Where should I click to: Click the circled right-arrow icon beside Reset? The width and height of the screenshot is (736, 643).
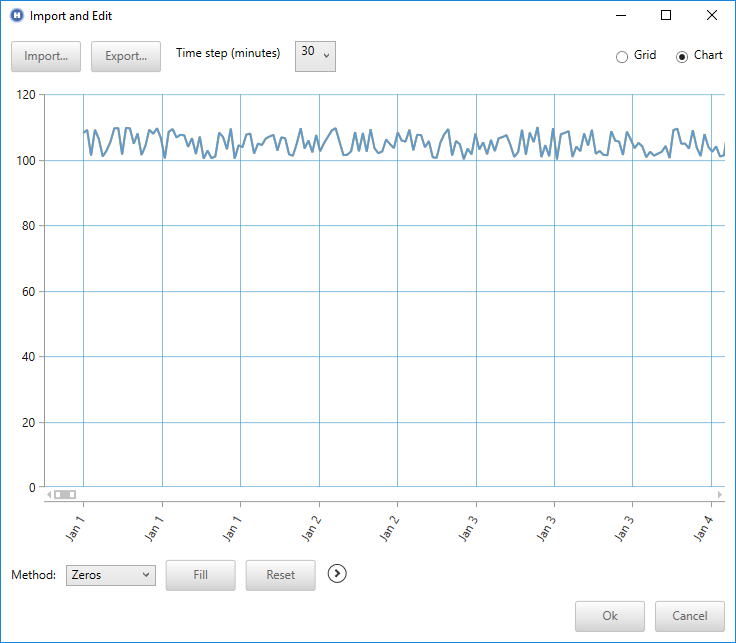(x=338, y=574)
